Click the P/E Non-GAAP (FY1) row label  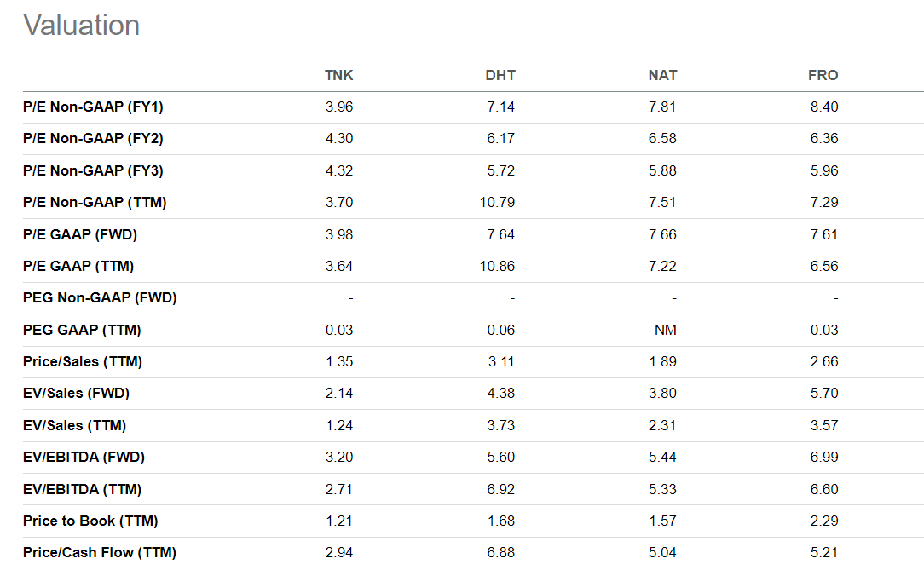tap(93, 107)
